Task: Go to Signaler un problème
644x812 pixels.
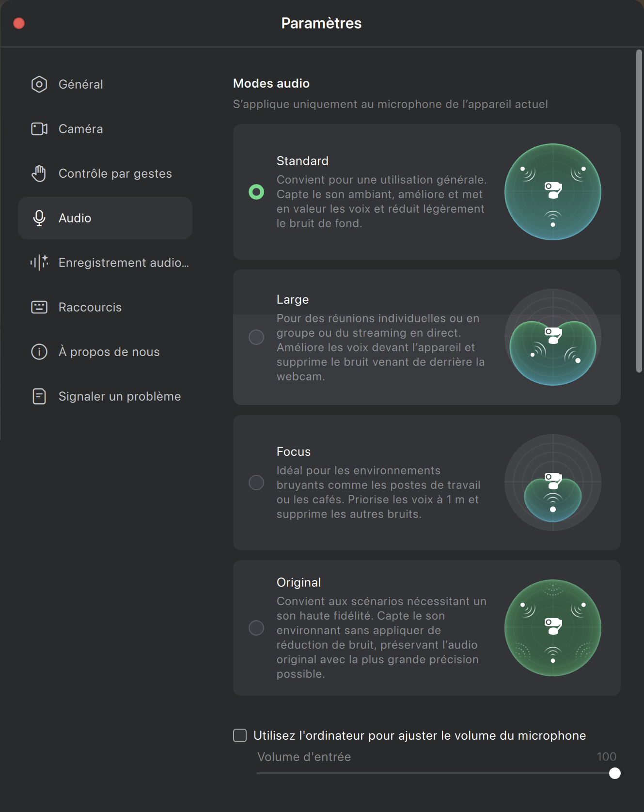Action: (120, 396)
